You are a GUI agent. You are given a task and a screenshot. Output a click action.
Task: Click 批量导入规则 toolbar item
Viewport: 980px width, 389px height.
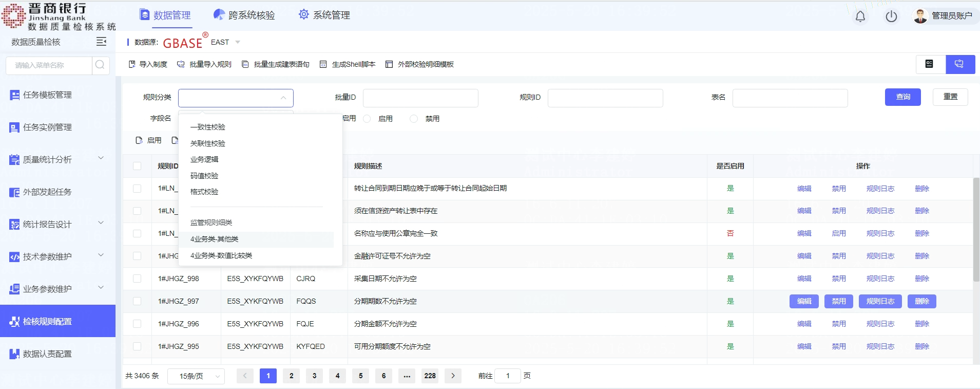pyautogui.click(x=204, y=64)
